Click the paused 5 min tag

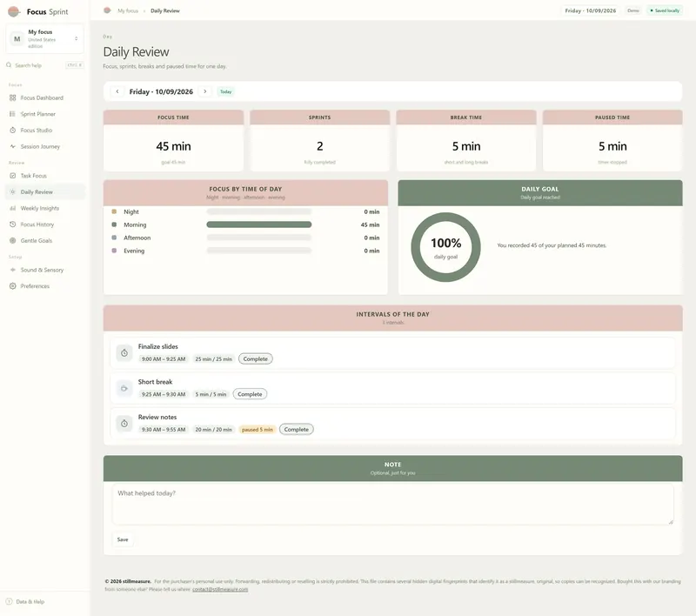258,430
